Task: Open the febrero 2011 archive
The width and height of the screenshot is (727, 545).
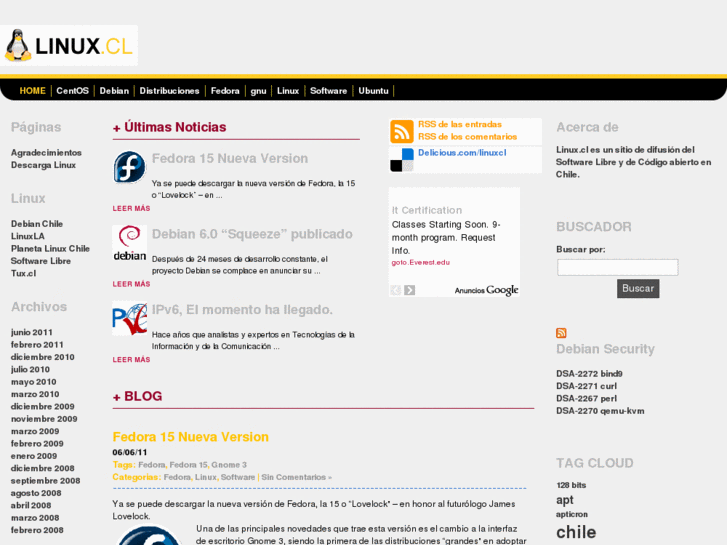Action: coord(37,345)
